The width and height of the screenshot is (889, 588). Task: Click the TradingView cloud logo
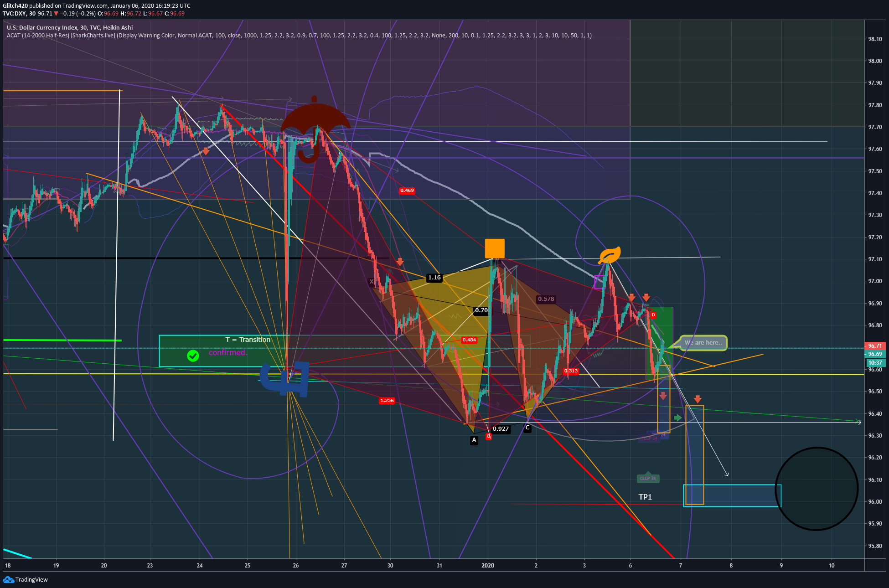coord(8,580)
